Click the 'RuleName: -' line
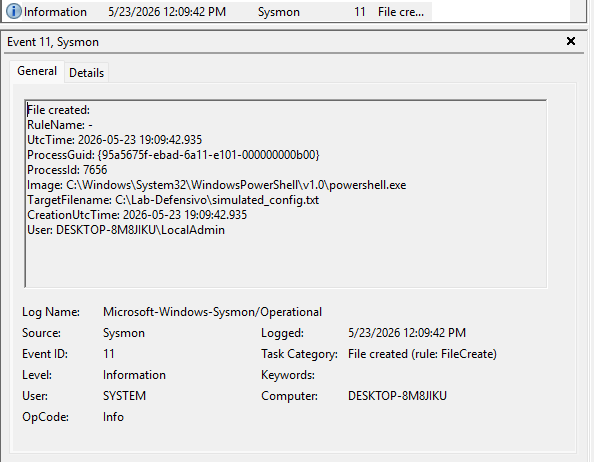The height and width of the screenshot is (462, 594). pos(60,125)
